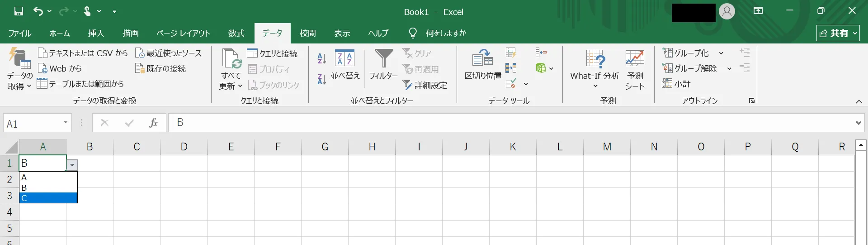Collapse the ribbon with the chevron
Screen dimensions: 868x245
click(x=859, y=101)
